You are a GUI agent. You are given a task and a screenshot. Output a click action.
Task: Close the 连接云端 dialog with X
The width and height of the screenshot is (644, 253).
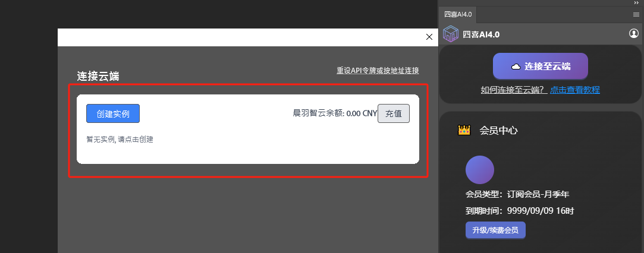[x=429, y=37]
